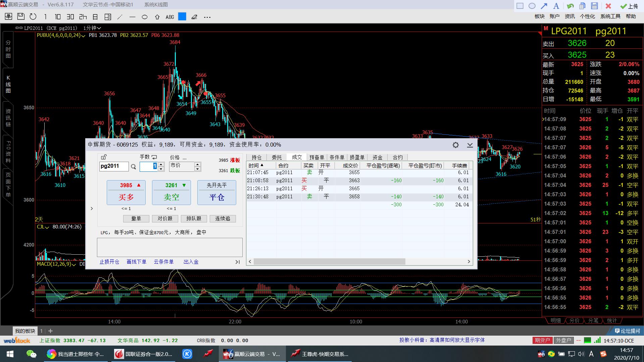Click the 画线下单 link
The height and width of the screenshot is (362, 644).
[136, 262]
